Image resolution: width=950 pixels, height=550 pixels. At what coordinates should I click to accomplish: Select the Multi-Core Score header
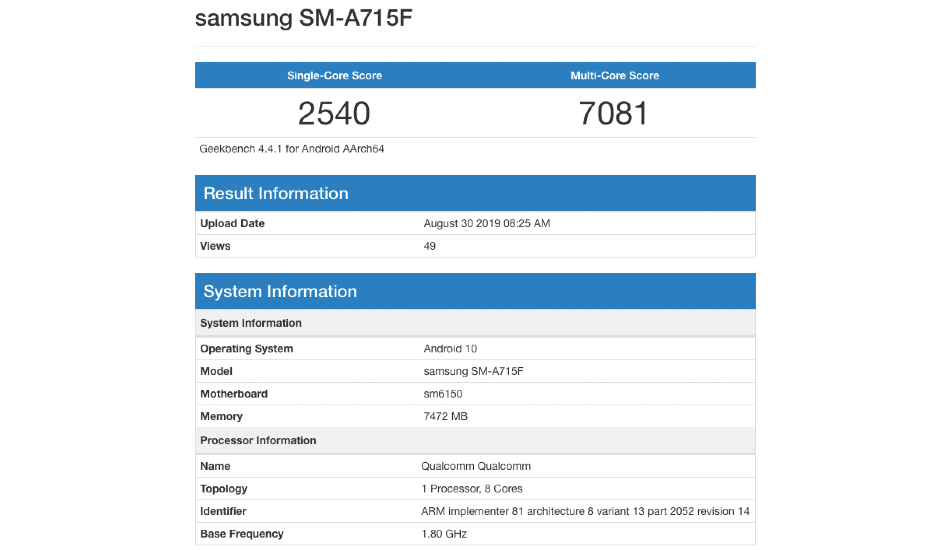point(614,76)
